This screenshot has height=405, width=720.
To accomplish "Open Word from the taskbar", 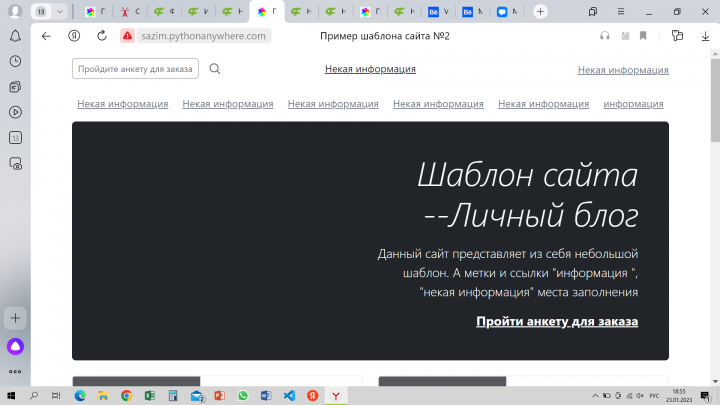I will pyautogui.click(x=266, y=395).
